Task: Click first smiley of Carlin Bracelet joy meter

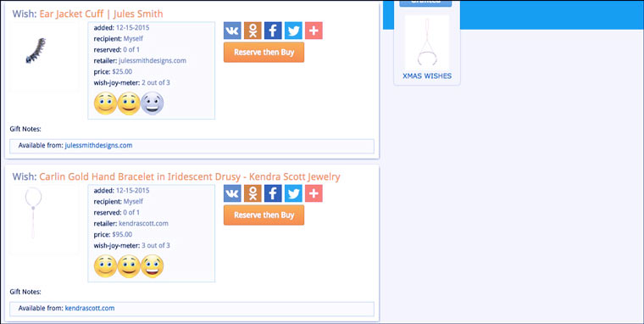Action: point(106,266)
